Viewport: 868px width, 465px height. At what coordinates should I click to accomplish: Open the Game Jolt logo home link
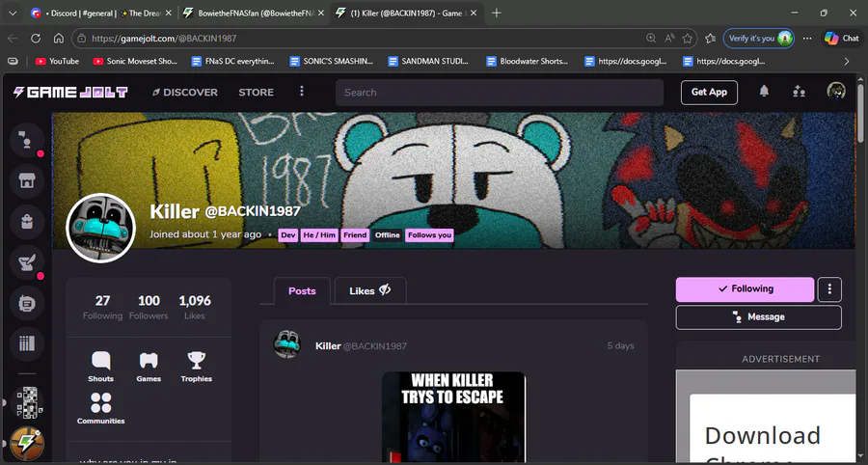click(x=70, y=93)
